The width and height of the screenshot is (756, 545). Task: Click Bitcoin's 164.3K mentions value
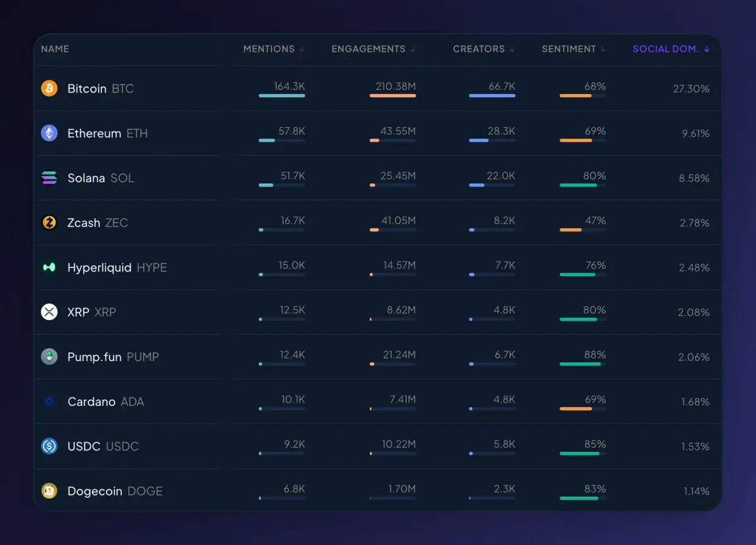pos(289,86)
